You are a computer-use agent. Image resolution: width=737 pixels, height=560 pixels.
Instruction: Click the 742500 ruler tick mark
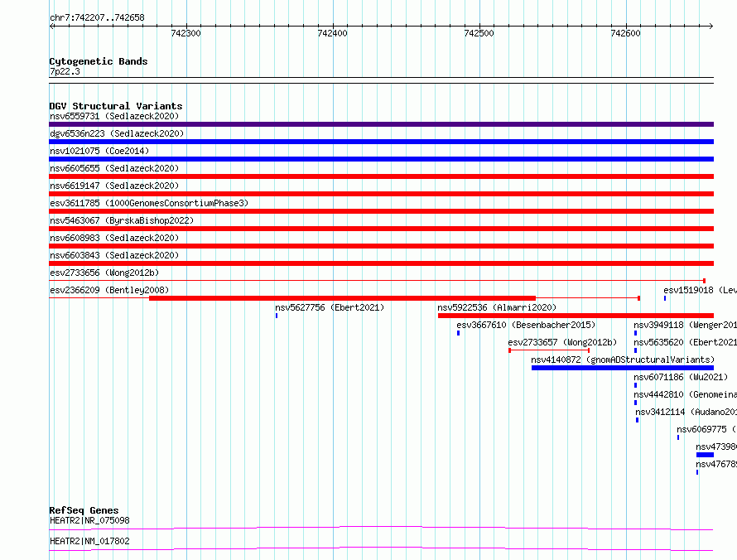pyautogui.click(x=479, y=26)
